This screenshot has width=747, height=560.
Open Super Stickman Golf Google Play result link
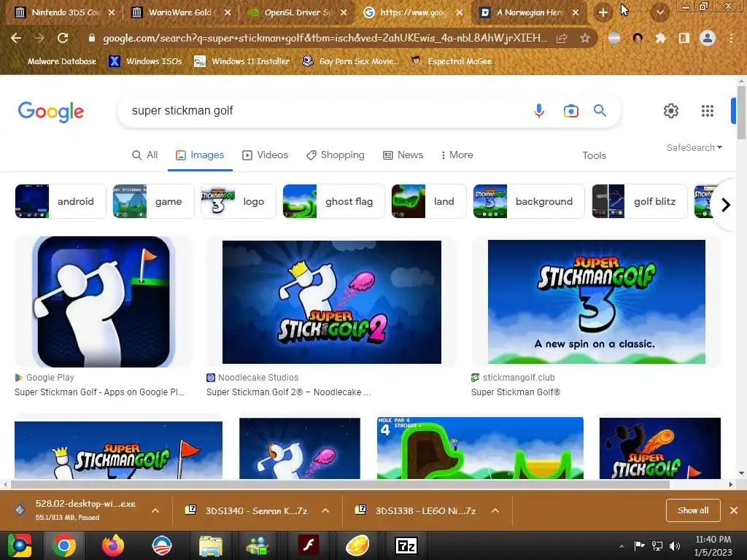(99, 392)
